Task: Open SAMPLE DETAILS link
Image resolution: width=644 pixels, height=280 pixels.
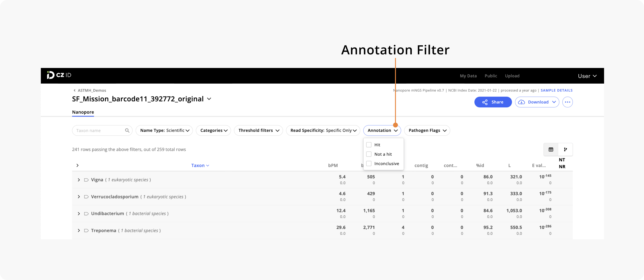Action: (556, 90)
